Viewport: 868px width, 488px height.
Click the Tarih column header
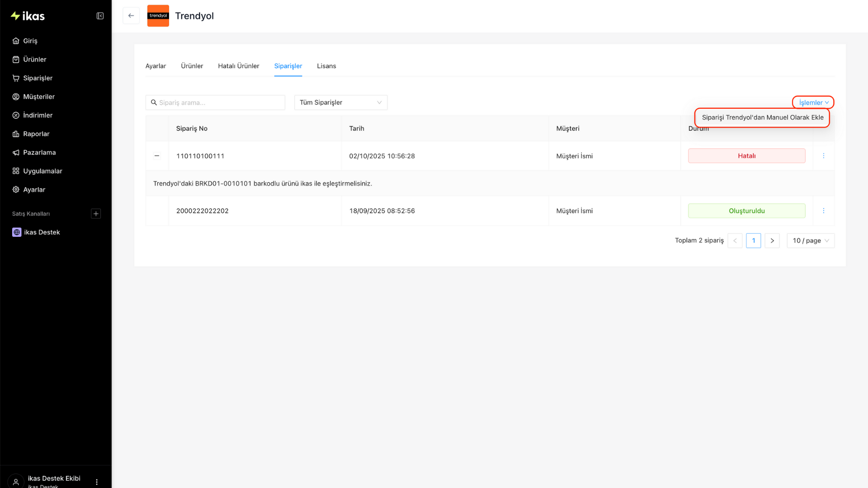(357, 128)
